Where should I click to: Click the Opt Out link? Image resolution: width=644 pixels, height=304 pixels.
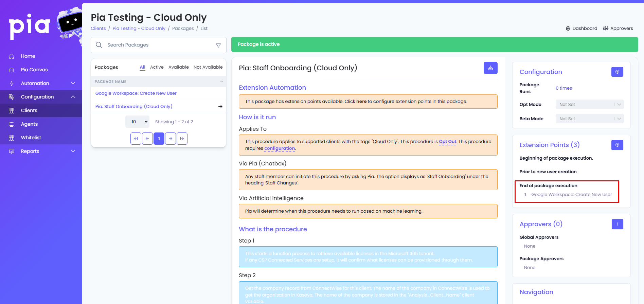(448, 142)
